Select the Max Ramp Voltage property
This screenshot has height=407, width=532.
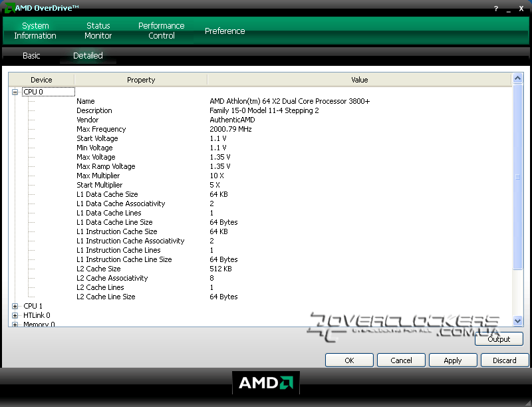click(106, 166)
